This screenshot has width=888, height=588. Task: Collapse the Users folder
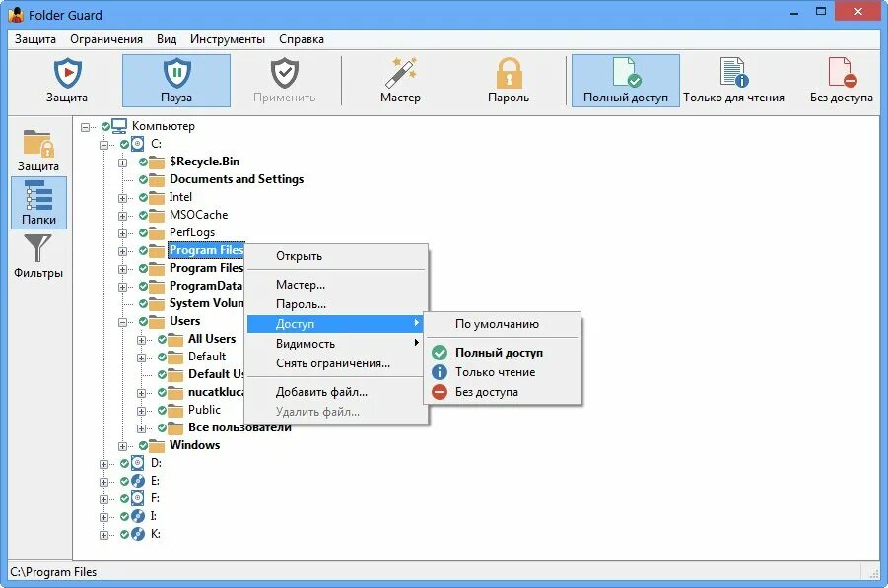pos(122,323)
